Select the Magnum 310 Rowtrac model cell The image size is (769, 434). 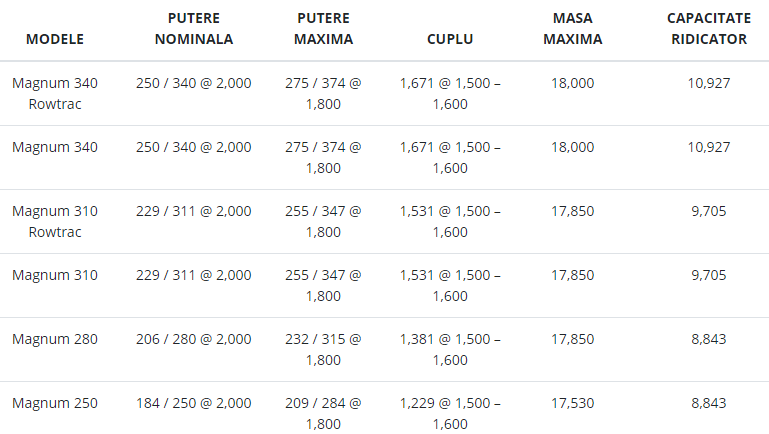[x=55, y=222]
